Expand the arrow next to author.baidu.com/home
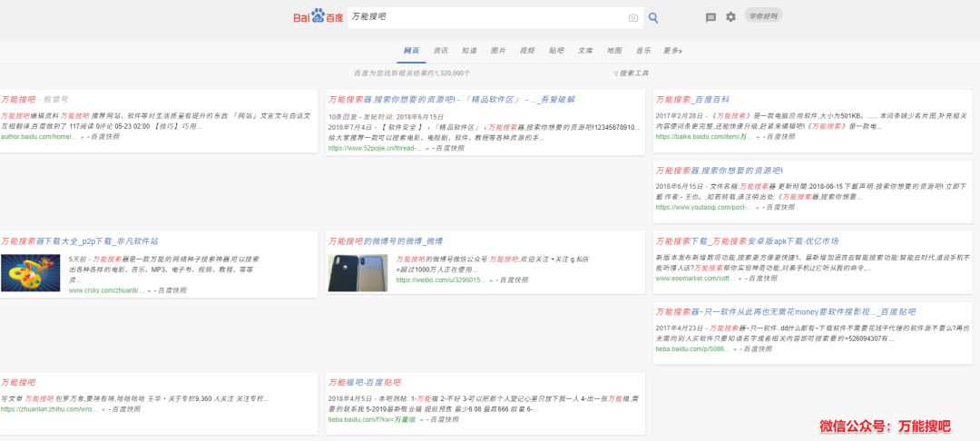The width and height of the screenshot is (980, 441). (82, 137)
